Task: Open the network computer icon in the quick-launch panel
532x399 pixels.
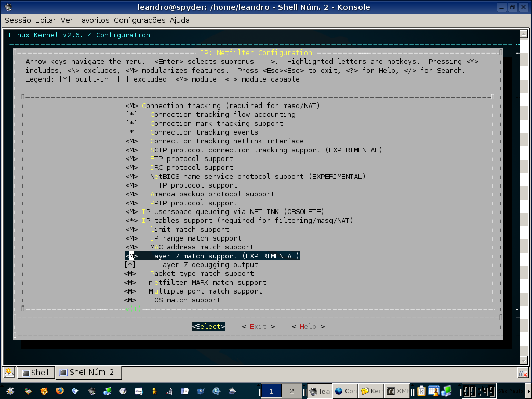Action: [108, 391]
